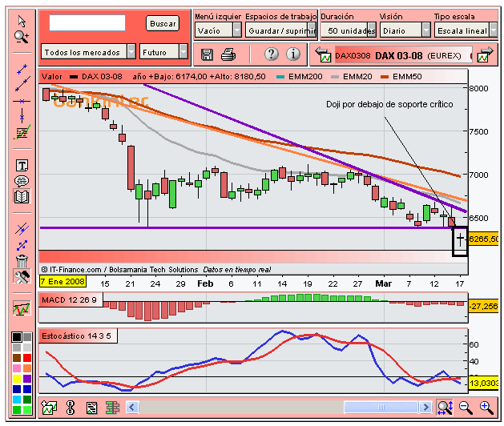Pick the cyan color swatch
This screenshot has height=426, width=504.
(x=17, y=400)
